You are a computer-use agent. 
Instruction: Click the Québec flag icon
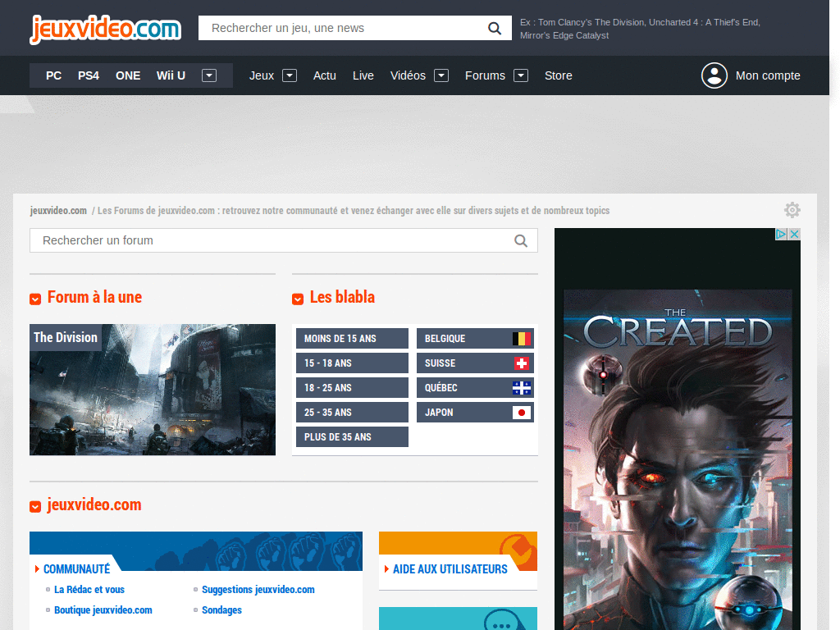(521, 388)
